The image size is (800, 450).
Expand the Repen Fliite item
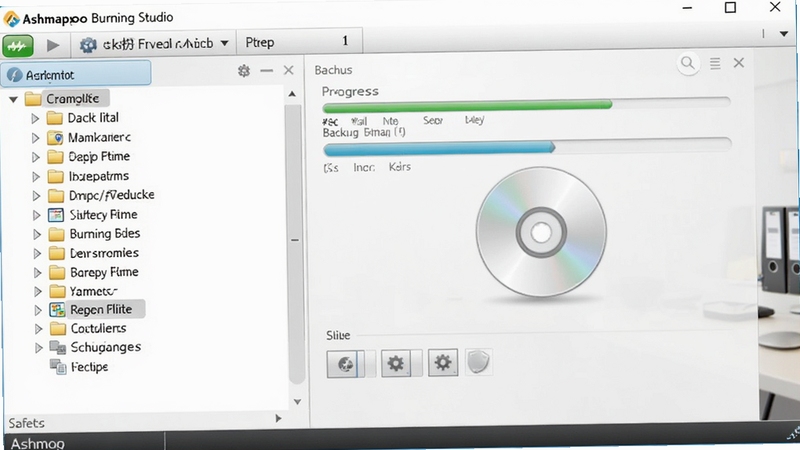click(x=38, y=310)
